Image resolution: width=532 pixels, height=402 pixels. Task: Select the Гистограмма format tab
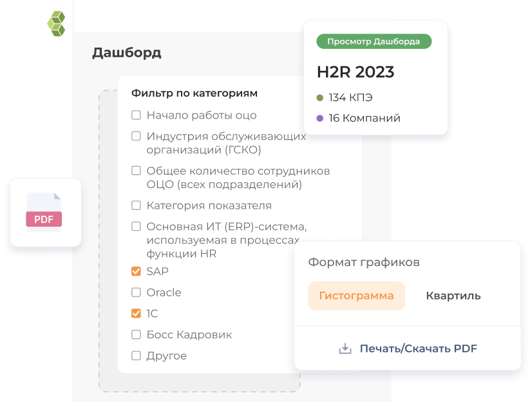click(x=356, y=296)
